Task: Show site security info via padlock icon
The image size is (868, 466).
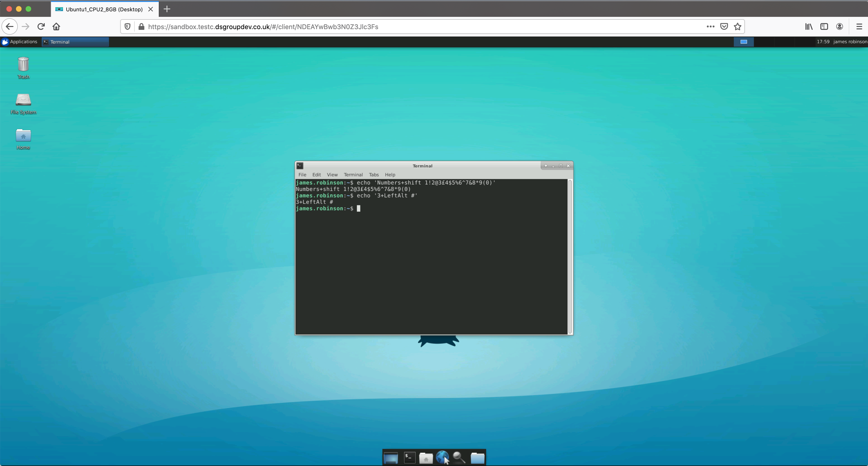Action: tap(141, 27)
